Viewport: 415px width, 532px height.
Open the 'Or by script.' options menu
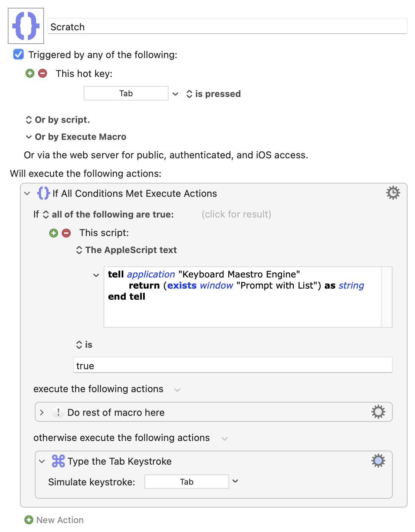point(58,120)
